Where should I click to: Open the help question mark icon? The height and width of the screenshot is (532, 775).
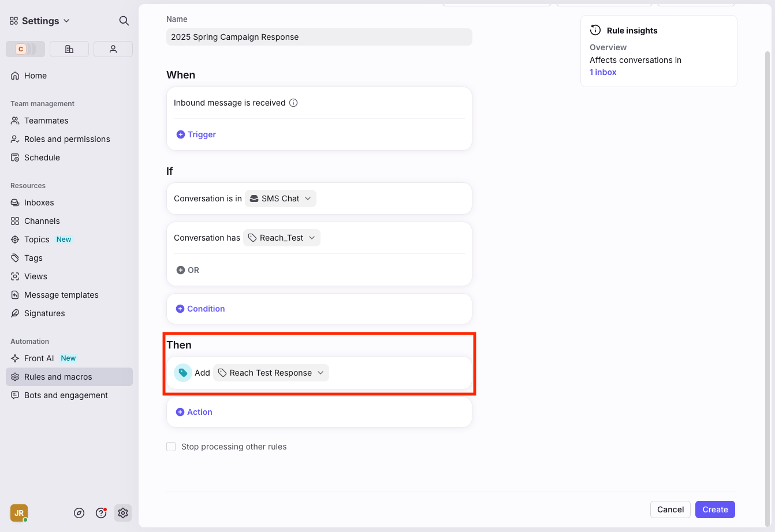[x=101, y=513]
